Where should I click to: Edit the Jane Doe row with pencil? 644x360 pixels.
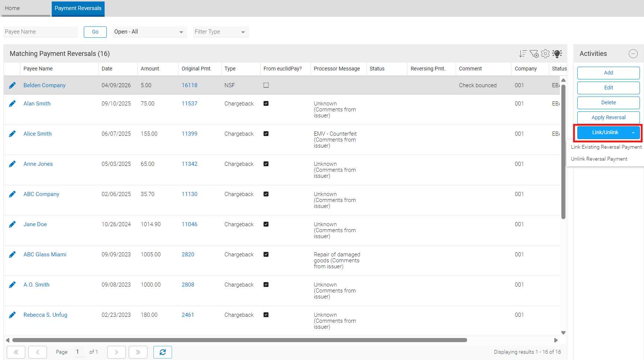pos(12,224)
